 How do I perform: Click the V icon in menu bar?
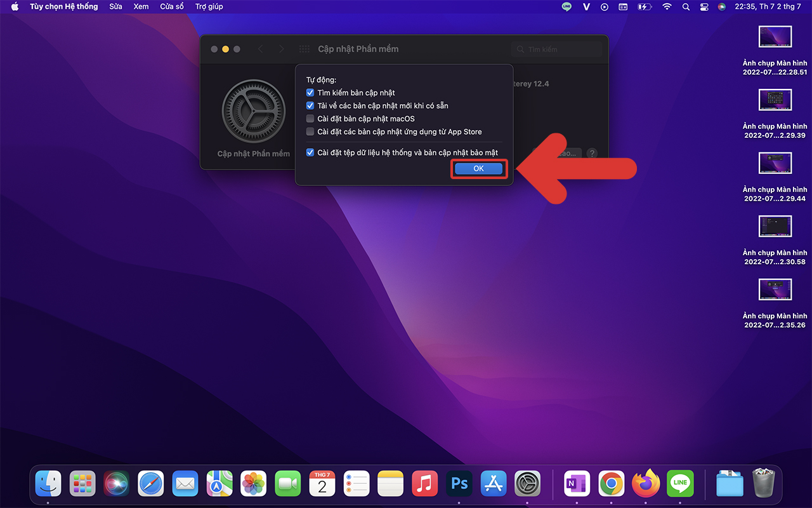(587, 6)
